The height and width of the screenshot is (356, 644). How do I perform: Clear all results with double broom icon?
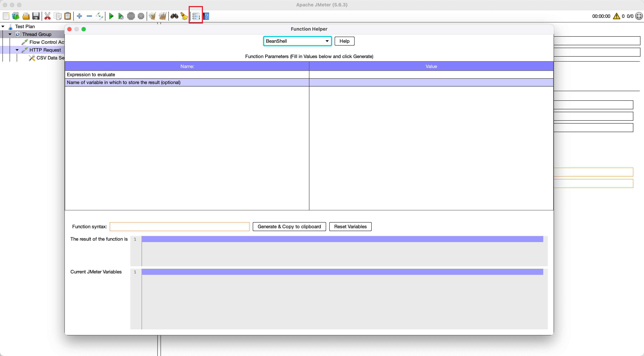(163, 16)
